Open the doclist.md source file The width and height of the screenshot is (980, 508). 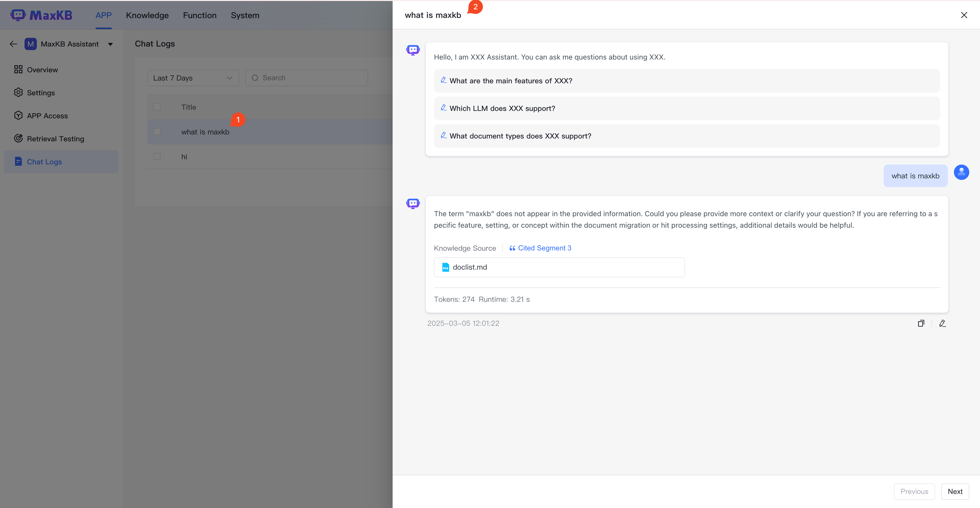pos(559,267)
